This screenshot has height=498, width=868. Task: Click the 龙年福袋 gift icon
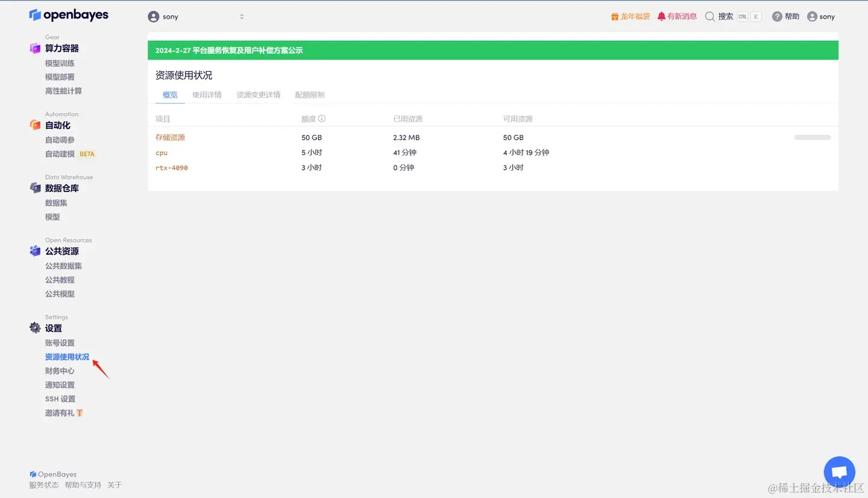tap(615, 17)
